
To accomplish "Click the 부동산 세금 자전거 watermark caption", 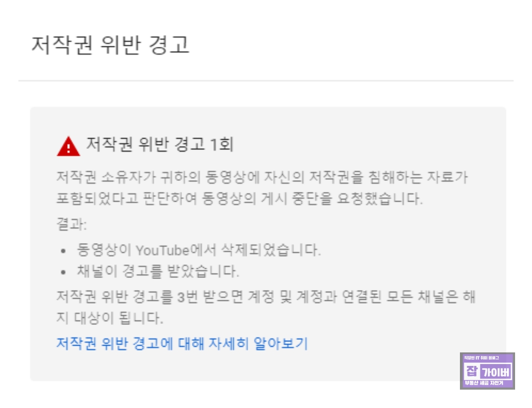I will pos(484,383).
